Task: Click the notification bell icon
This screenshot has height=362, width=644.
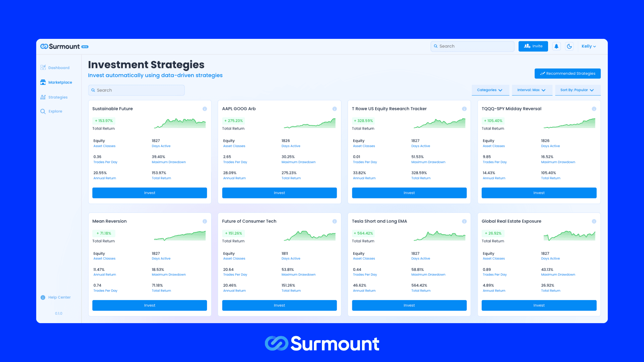Action: coord(557,46)
